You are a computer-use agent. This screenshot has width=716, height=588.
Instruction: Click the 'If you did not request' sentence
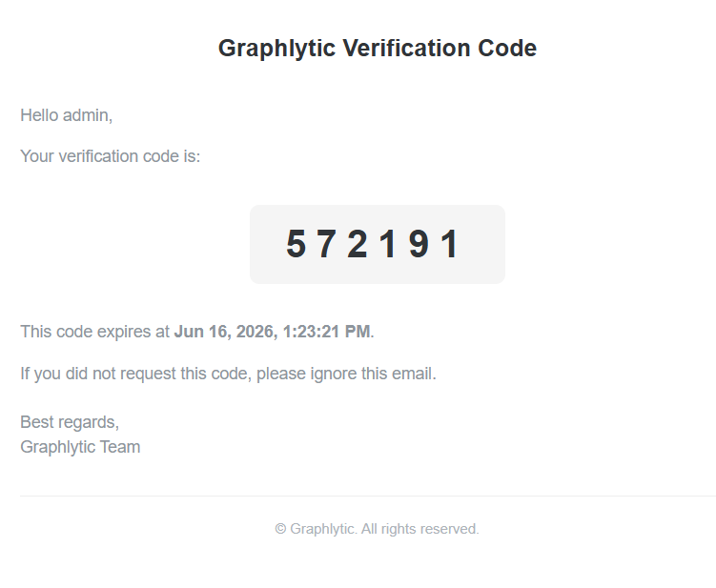[228, 374]
